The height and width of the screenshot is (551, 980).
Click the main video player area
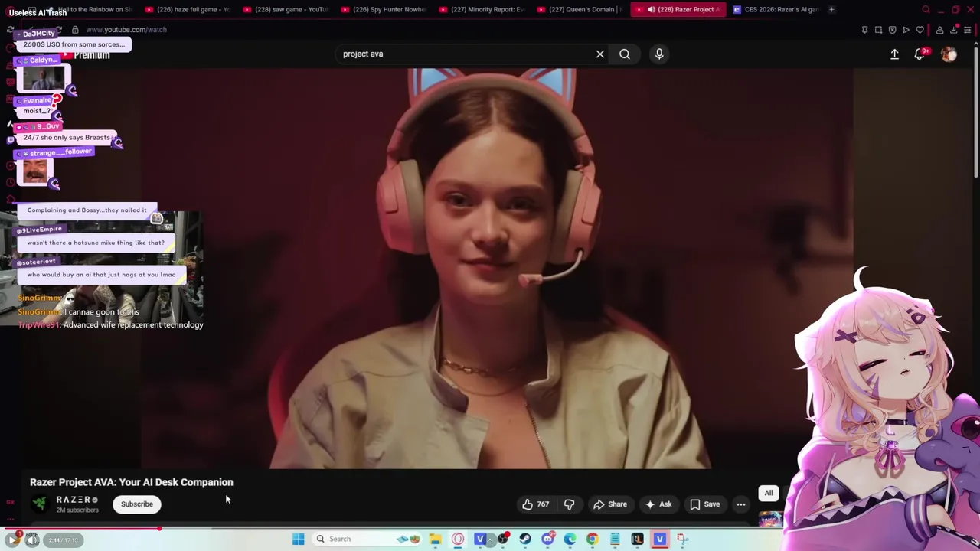(496, 268)
